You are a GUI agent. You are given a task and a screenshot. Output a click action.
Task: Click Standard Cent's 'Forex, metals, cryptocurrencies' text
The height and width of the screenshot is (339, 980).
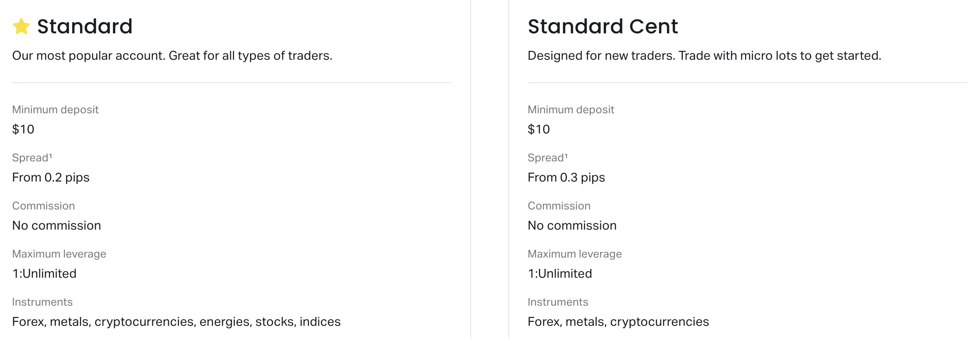pos(618,322)
